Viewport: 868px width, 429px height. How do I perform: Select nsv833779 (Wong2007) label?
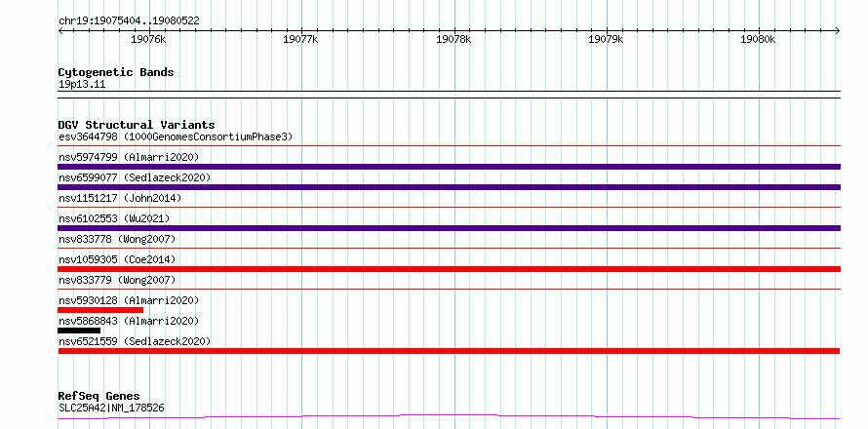[x=117, y=280]
